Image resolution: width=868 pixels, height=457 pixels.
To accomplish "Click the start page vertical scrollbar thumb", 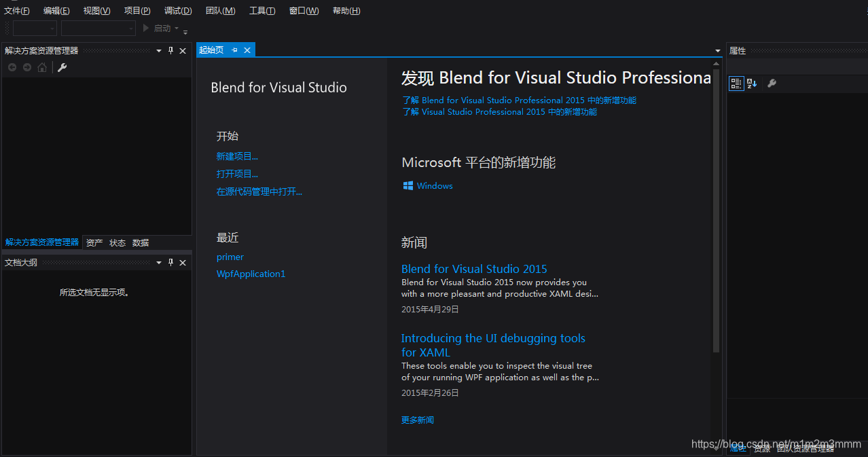I will point(716,211).
